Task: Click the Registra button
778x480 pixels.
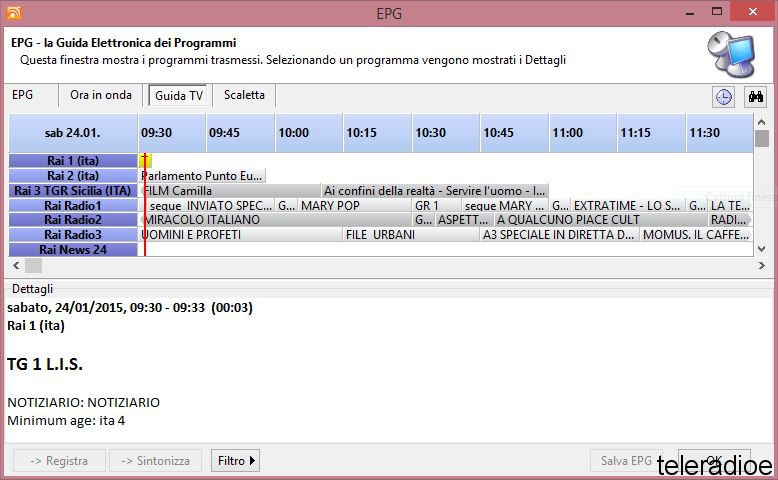Action: click(x=60, y=461)
